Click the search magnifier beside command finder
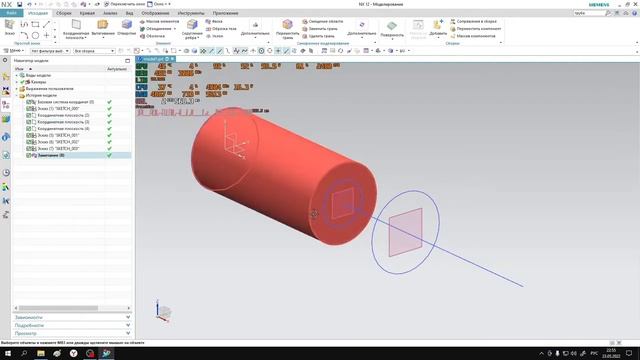This screenshot has height=360, width=640. 608,13
